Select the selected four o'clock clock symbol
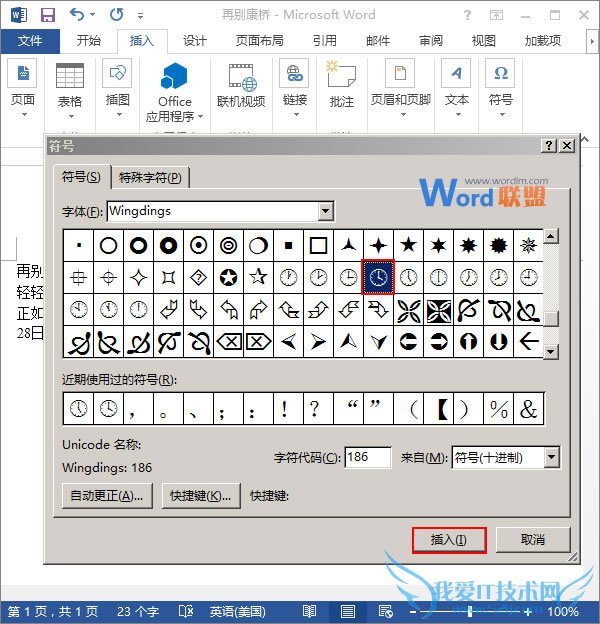This screenshot has height=624, width=600. pos(378,277)
